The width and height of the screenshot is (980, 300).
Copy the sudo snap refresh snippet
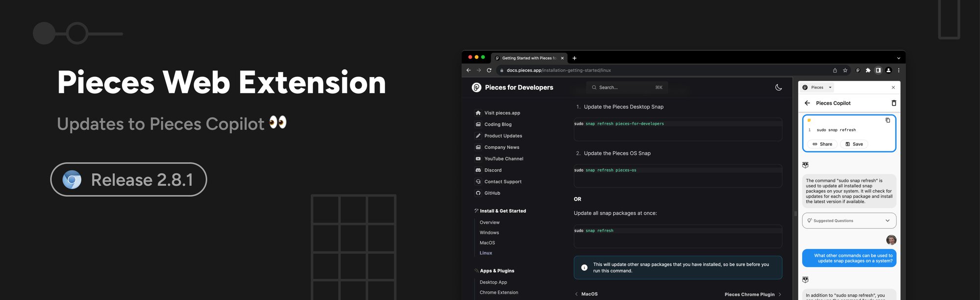pyautogui.click(x=888, y=120)
